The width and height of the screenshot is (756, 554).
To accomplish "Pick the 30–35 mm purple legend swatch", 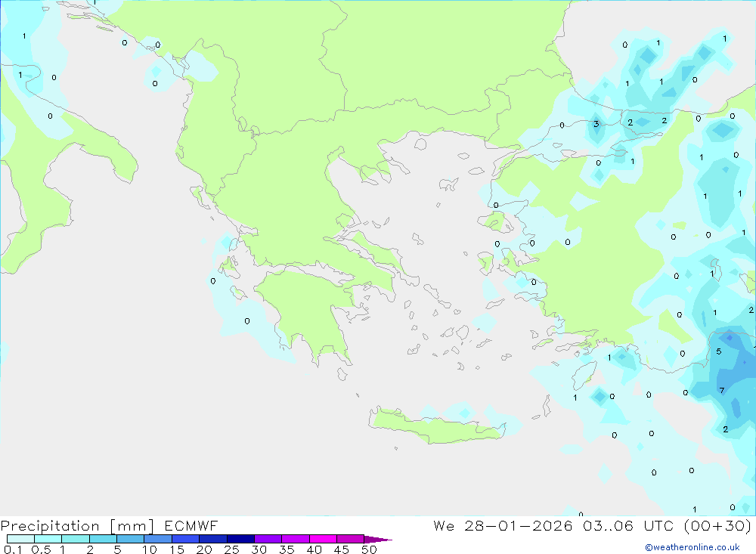I will tap(268, 539).
